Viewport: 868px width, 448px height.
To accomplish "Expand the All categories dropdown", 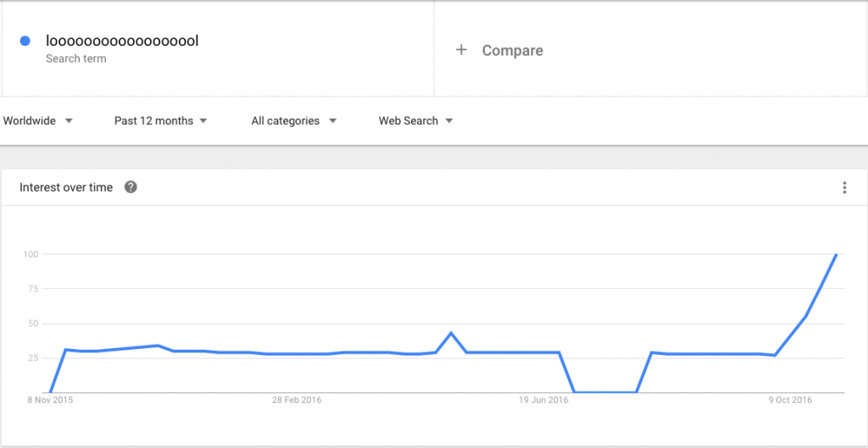I will (294, 120).
